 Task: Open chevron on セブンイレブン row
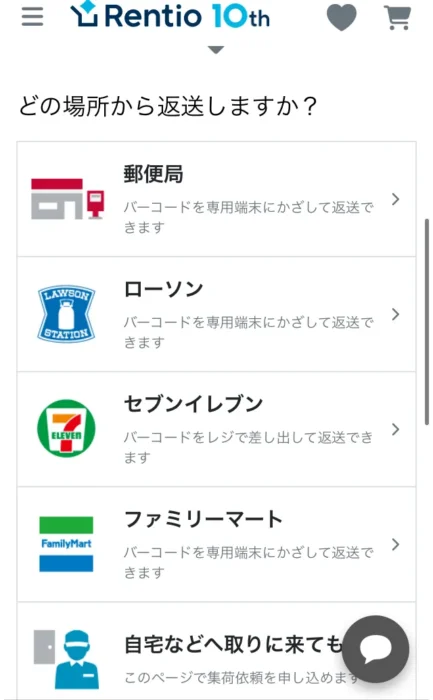click(396, 429)
